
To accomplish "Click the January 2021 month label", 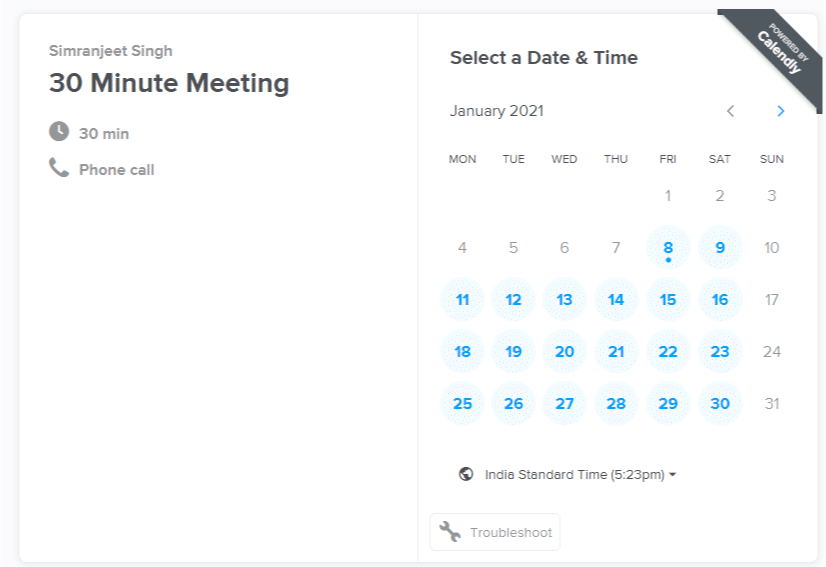I will (496, 111).
